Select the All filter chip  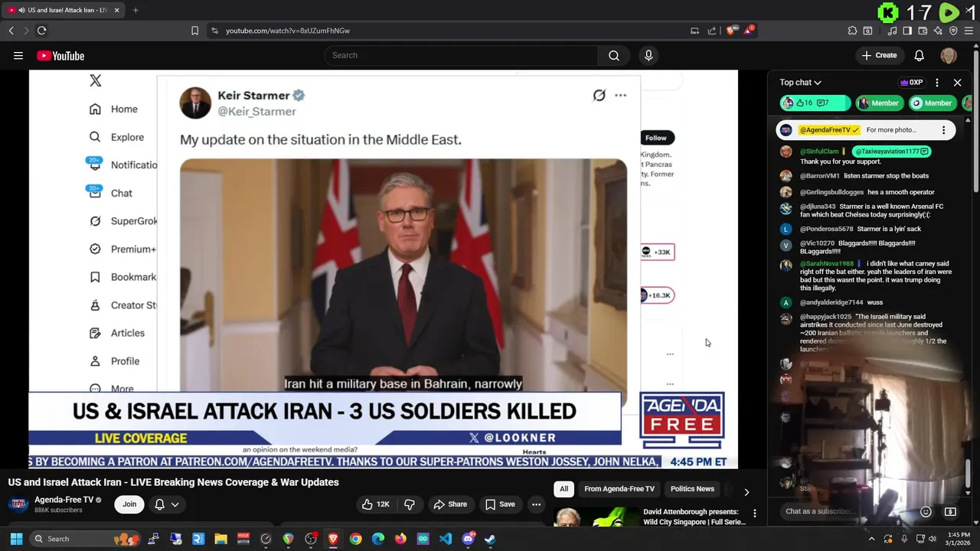(563, 489)
